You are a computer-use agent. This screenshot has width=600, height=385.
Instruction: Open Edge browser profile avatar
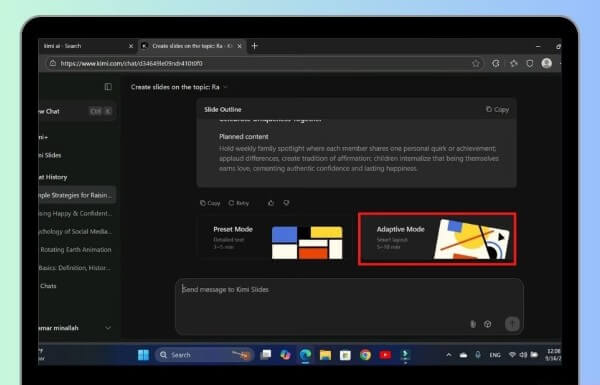point(546,63)
